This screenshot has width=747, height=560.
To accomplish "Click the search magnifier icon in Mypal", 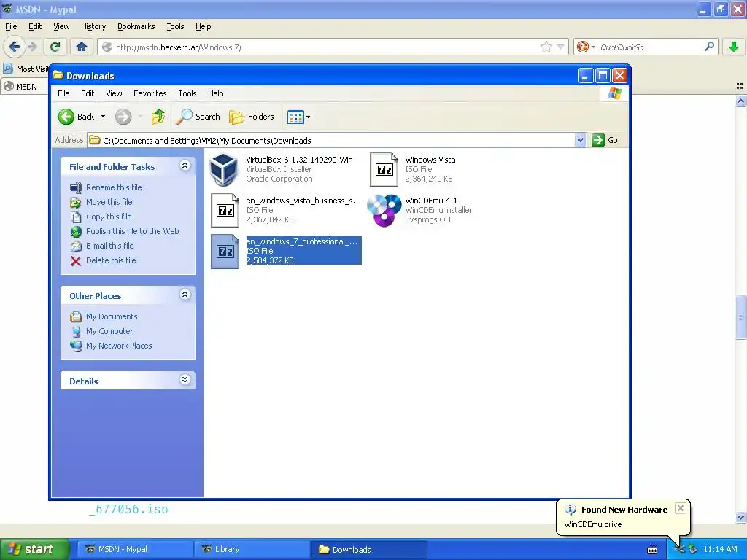I will click(709, 47).
